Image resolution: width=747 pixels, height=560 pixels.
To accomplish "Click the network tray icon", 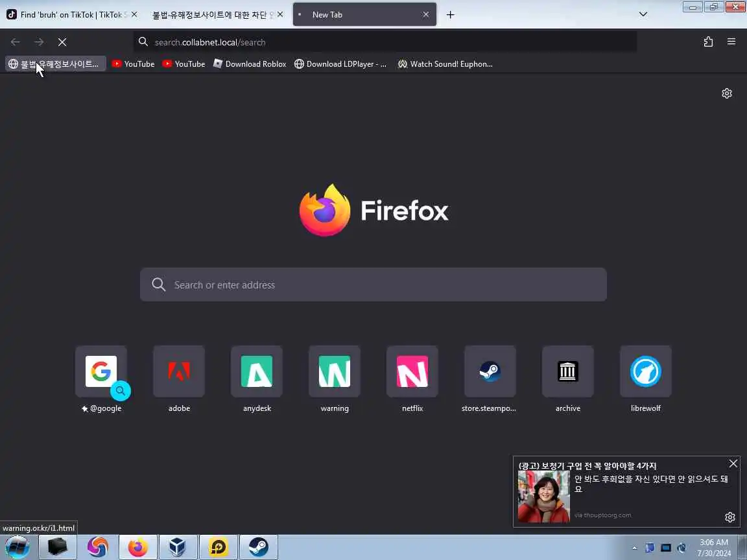I will pyautogui.click(x=682, y=548).
